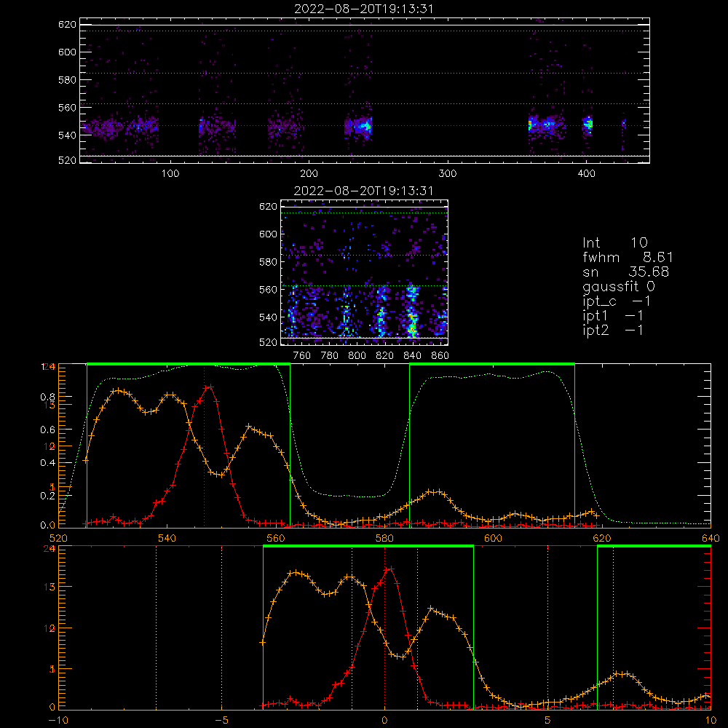This screenshot has height=728, width=728.
Task: Select the 'Int 10' readout line
Action: pos(615,242)
